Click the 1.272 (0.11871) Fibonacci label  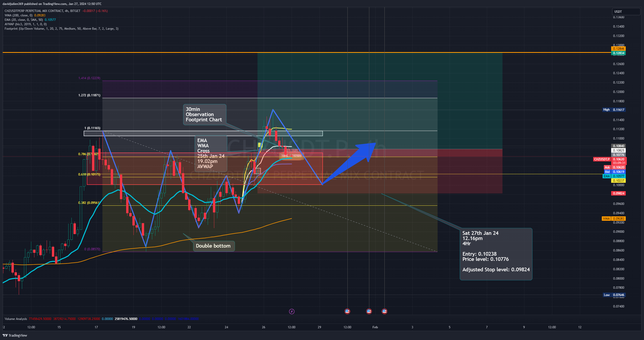point(89,95)
